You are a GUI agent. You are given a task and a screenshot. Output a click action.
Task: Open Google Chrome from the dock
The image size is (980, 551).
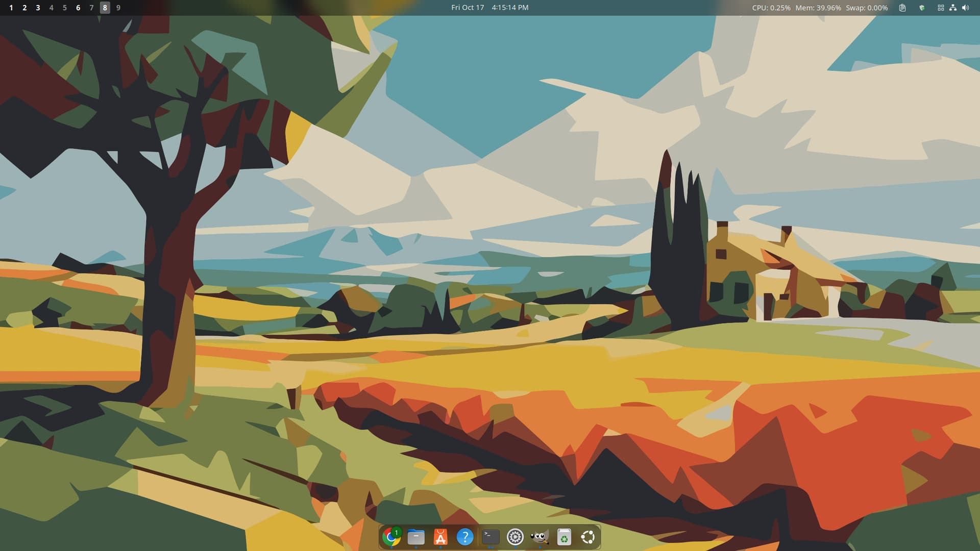[x=391, y=537]
